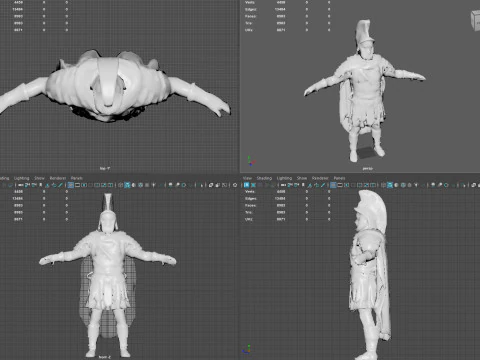Viewport: 480px width, 360px height.
Task: Open Renderer menu in side view panel
Action: (320, 178)
